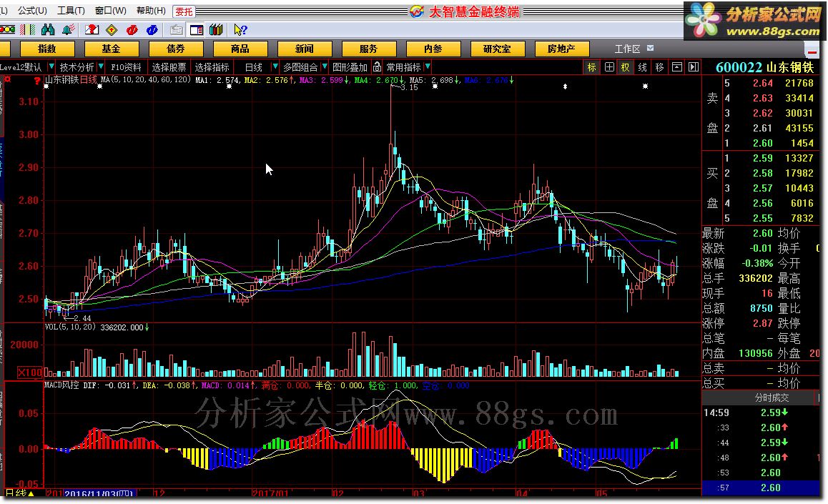
Task: Click the red circular slash toolbar icon
Action: (x=132, y=29)
